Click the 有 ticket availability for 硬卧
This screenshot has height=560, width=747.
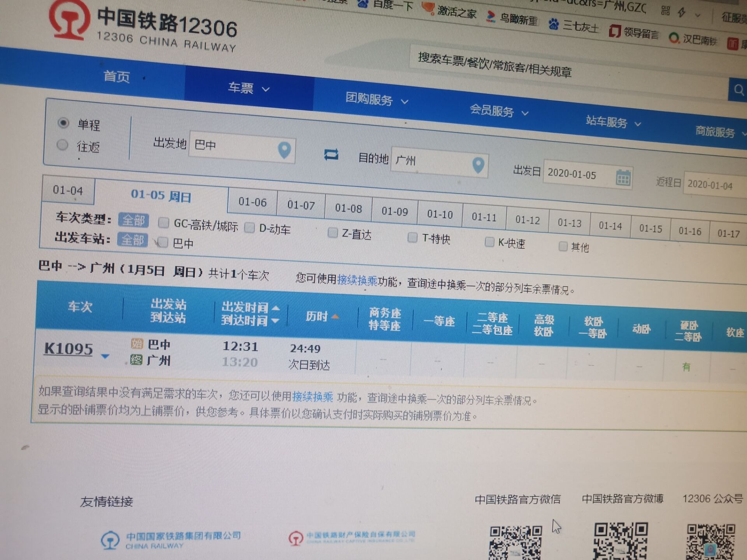[x=686, y=367]
